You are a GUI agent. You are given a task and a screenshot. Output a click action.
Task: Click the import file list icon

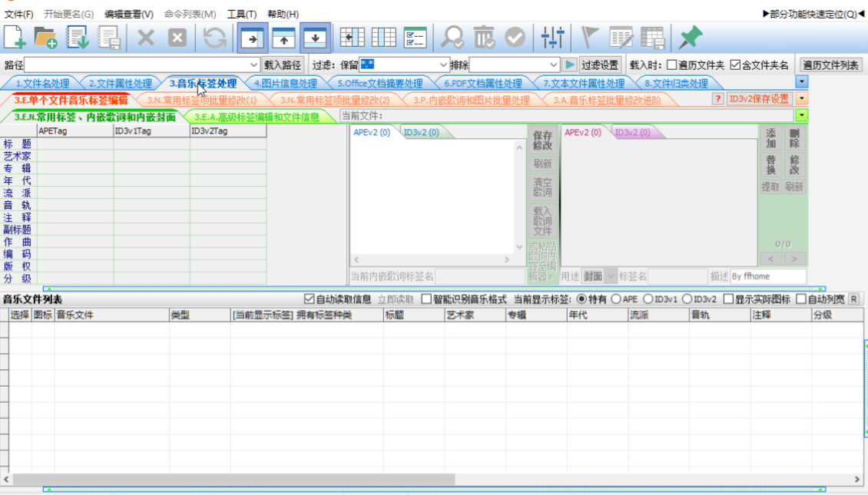[78, 38]
